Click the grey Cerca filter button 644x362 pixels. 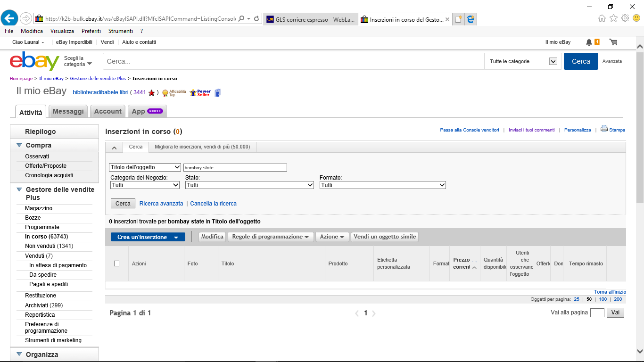[123, 204]
